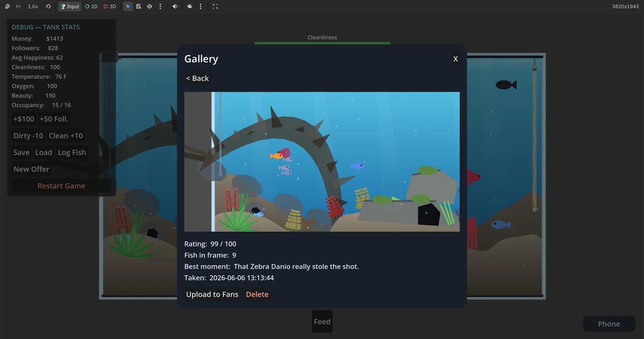The width and height of the screenshot is (644, 339).
Task: Click the gallery photo preview image
Action: coord(322,162)
